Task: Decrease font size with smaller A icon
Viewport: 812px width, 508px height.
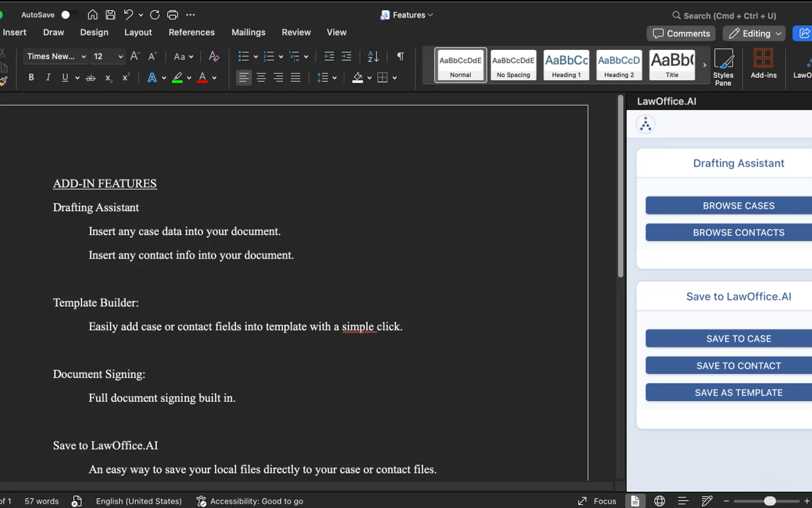Action: 152,56
